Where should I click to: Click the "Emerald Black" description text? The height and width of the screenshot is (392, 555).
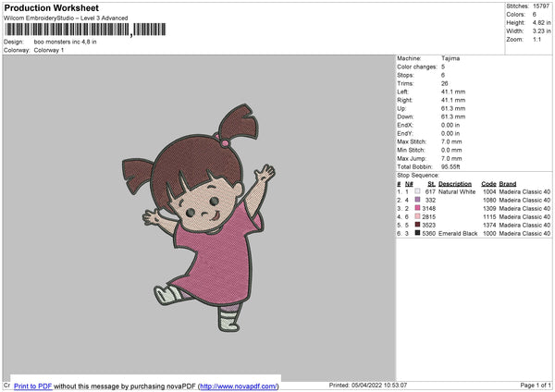point(458,234)
